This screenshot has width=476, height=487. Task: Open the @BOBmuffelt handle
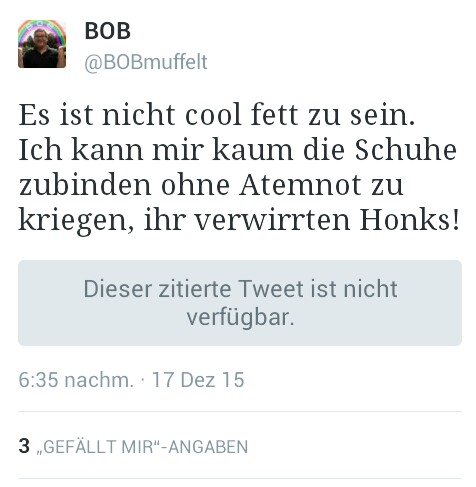click(x=146, y=62)
